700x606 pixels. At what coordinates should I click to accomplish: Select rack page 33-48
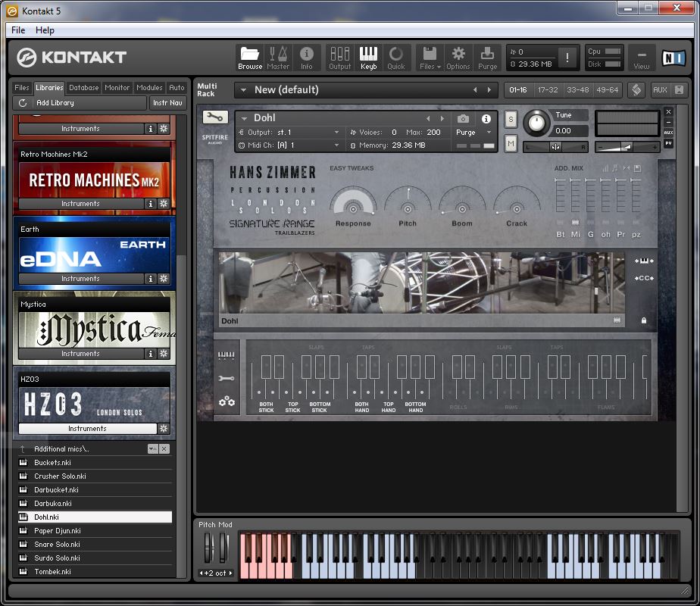(578, 89)
